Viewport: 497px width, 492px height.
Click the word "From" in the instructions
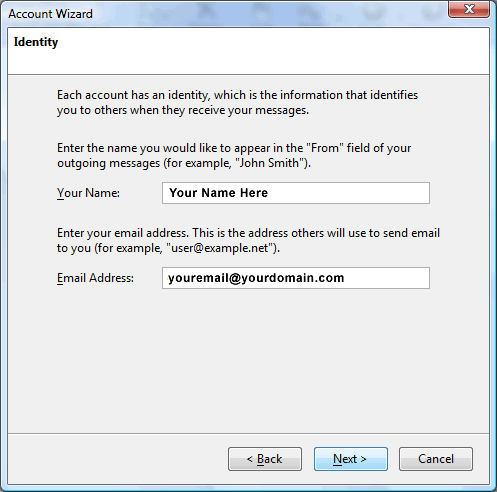click(x=325, y=148)
